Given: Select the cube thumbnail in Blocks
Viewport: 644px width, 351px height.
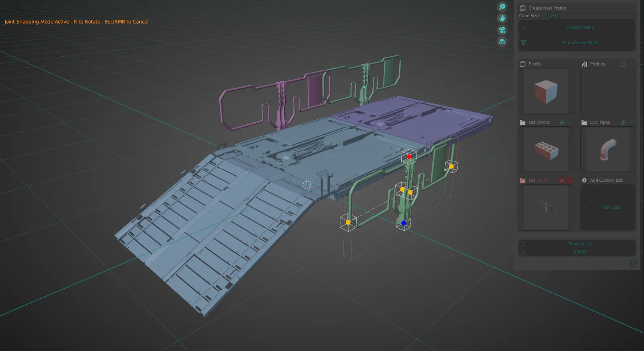Looking at the screenshot, I should pyautogui.click(x=546, y=91).
